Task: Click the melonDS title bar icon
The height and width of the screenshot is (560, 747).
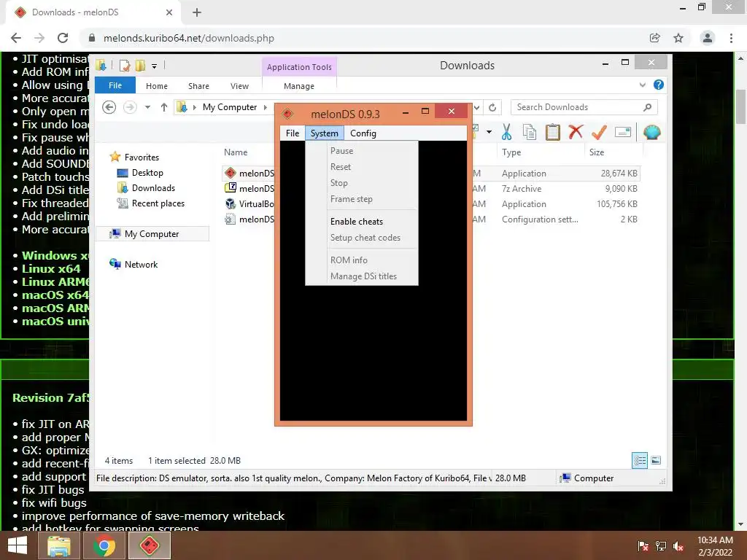Action: pos(287,114)
